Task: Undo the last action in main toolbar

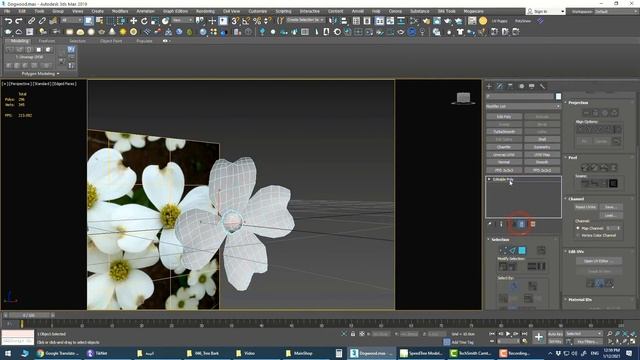Action: (8, 20)
